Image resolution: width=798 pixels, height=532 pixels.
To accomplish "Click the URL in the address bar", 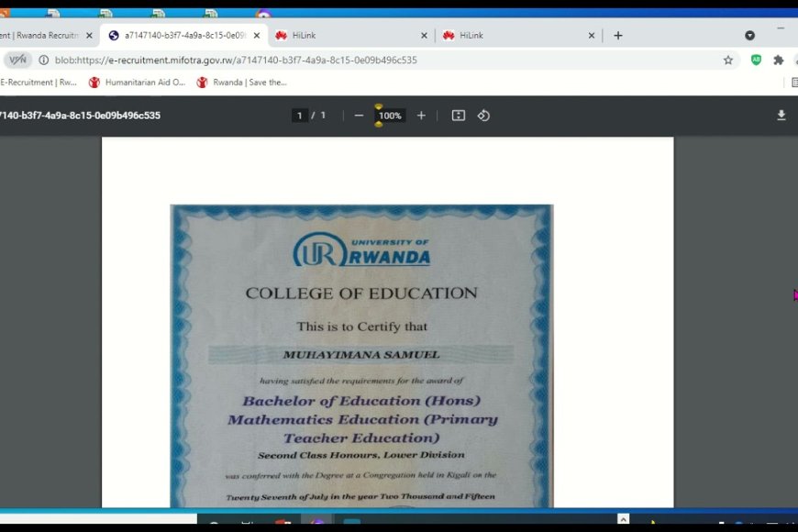I will [236, 60].
